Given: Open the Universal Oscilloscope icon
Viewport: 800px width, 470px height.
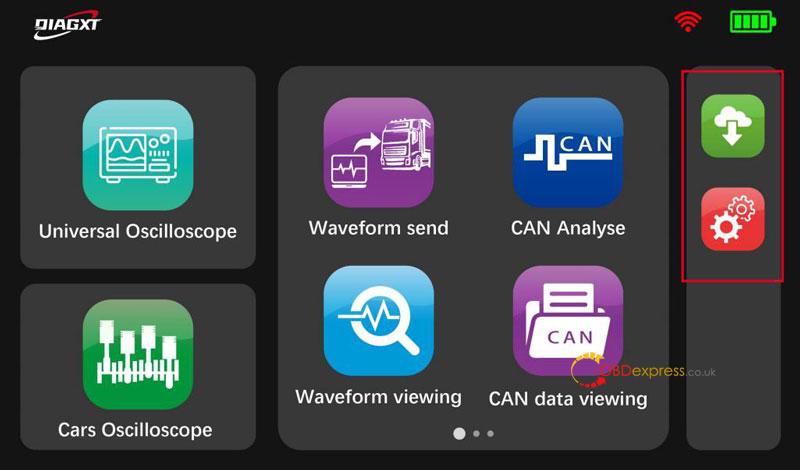Looking at the screenshot, I should pyautogui.click(x=138, y=155).
